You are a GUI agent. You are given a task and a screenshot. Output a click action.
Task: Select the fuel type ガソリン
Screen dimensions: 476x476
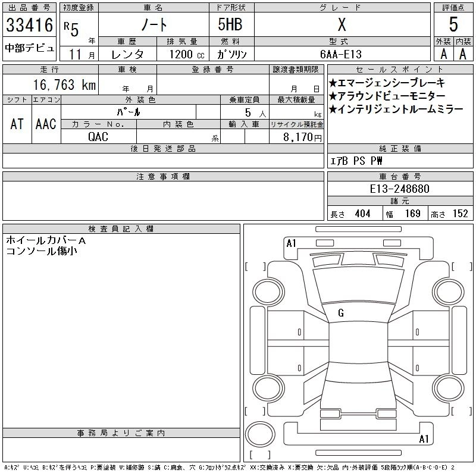(231, 54)
